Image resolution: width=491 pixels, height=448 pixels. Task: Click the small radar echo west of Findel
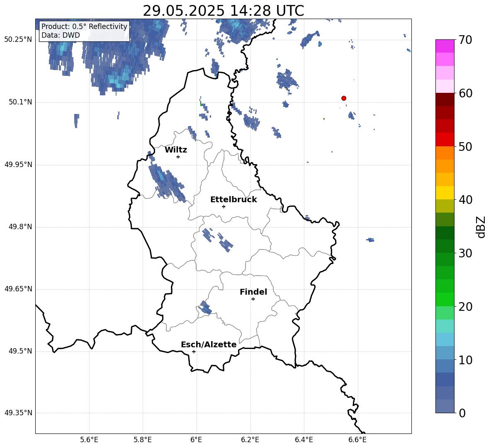coord(205,308)
